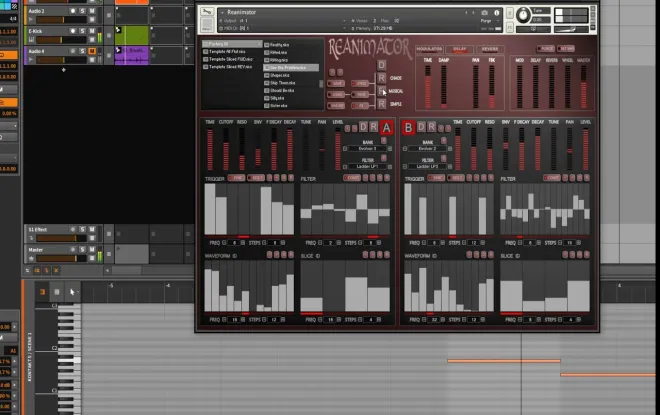
Task: Click the FX button beside MUSICAL row
Action: [360, 106]
